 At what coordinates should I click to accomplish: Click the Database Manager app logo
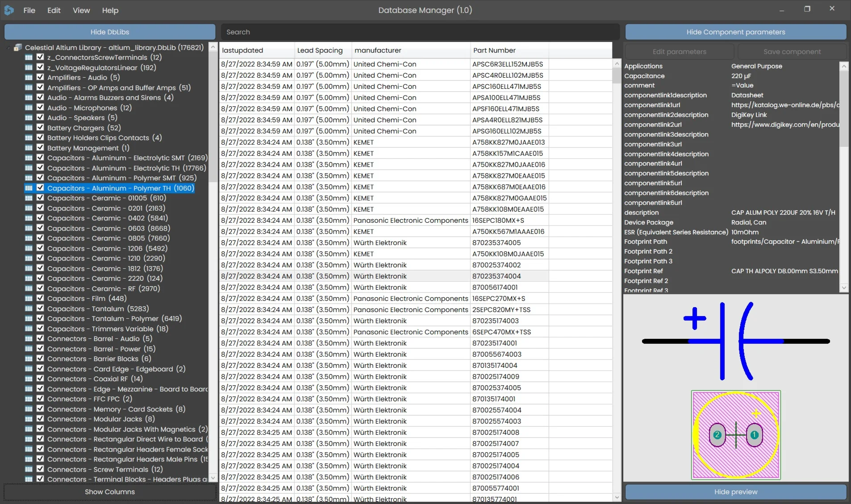click(9, 10)
